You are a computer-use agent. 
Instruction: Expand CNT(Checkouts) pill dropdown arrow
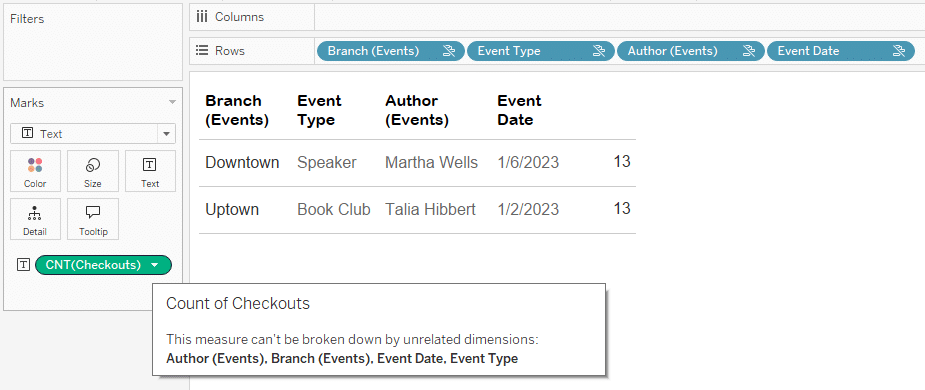(x=155, y=266)
